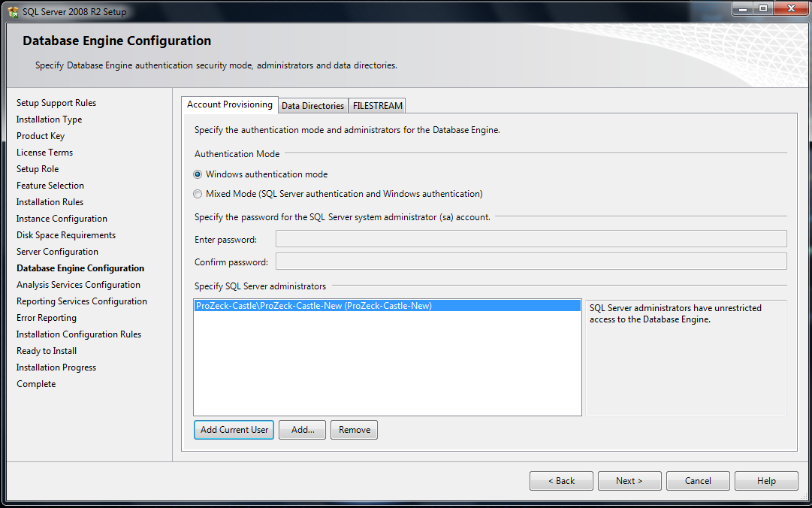Close the SQL Server Setup window
Image resolution: width=812 pixels, height=508 pixels.
coord(791,8)
